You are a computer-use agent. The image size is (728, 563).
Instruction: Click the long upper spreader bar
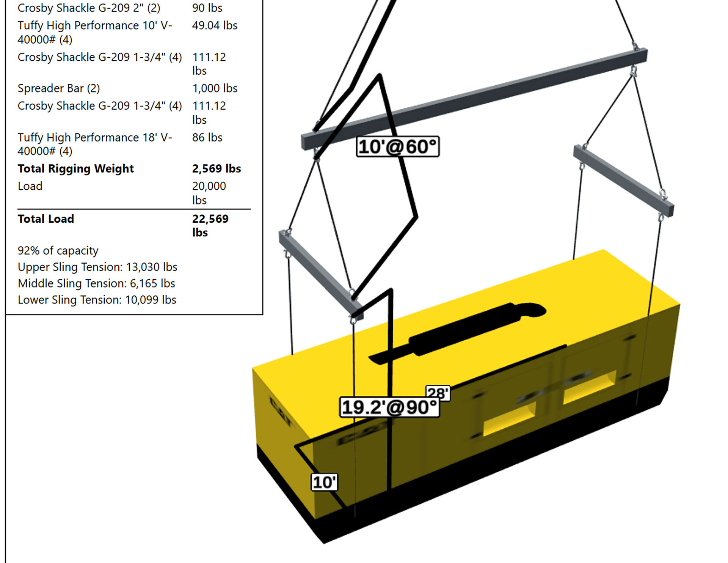(x=474, y=99)
